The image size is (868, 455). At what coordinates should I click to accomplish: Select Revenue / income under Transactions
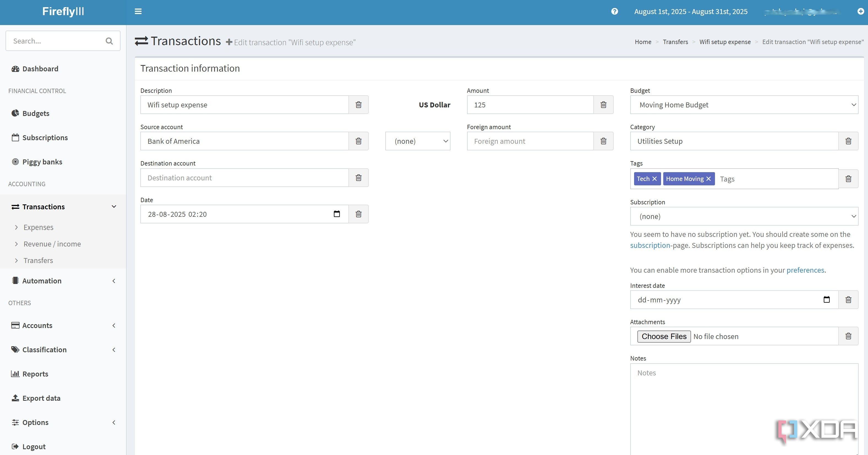click(52, 244)
